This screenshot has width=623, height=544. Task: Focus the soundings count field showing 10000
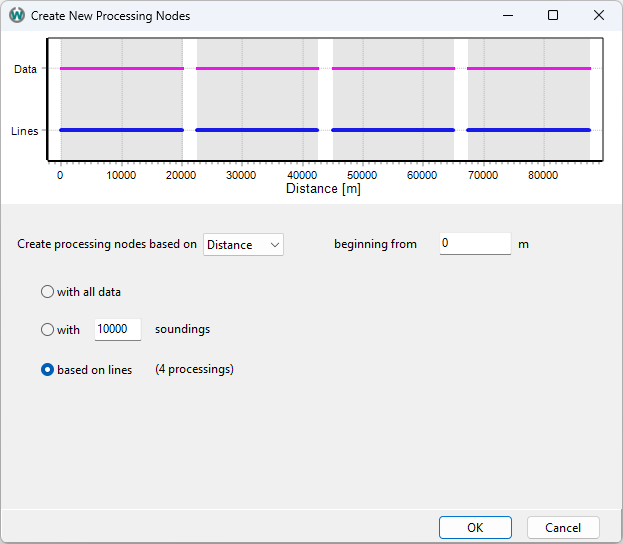coord(118,329)
